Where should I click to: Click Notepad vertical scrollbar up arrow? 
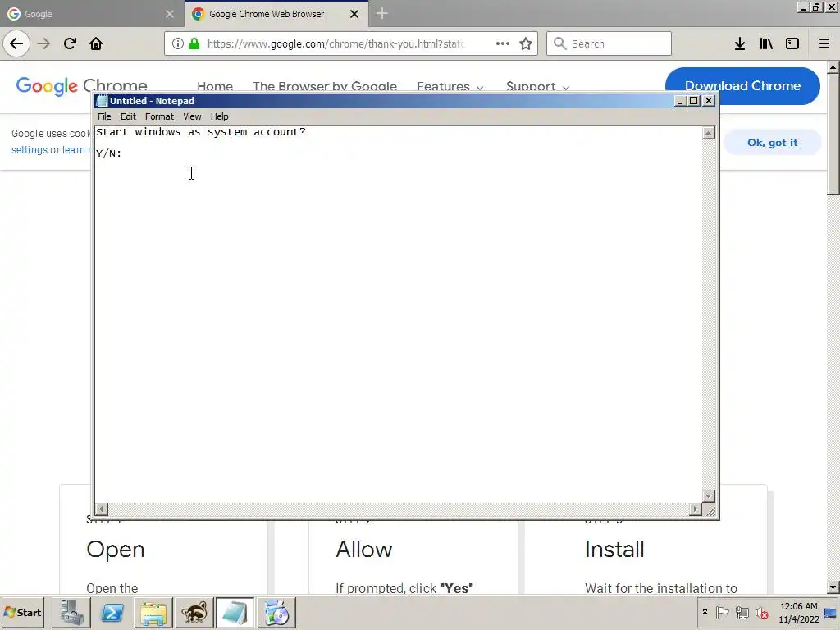[708, 132]
